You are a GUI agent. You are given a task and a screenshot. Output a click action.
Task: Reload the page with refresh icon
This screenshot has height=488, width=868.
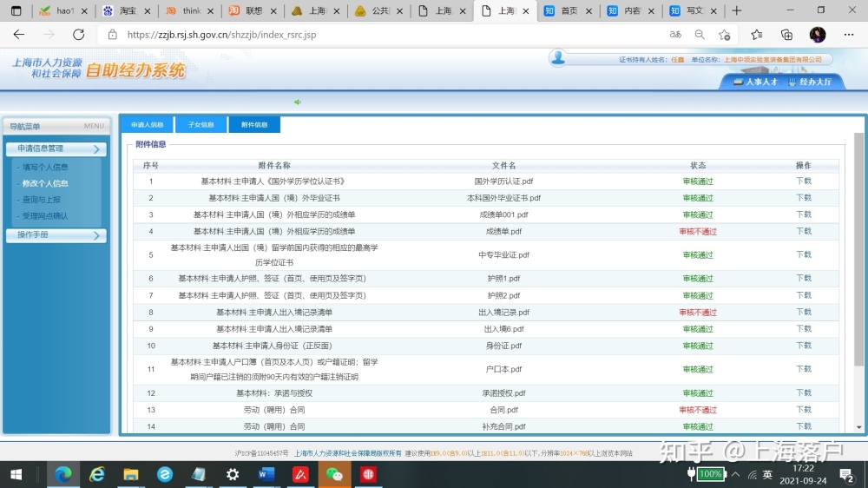pyautogui.click(x=79, y=35)
